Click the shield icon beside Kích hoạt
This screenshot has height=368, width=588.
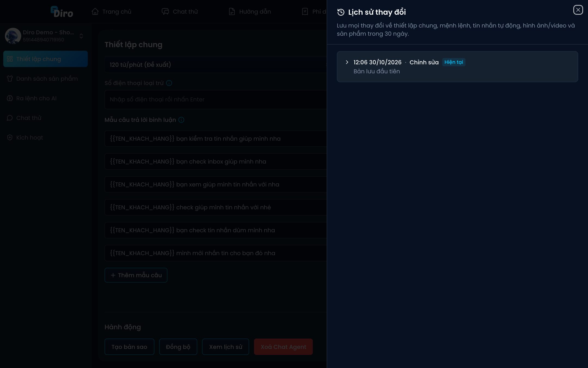coord(10,137)
